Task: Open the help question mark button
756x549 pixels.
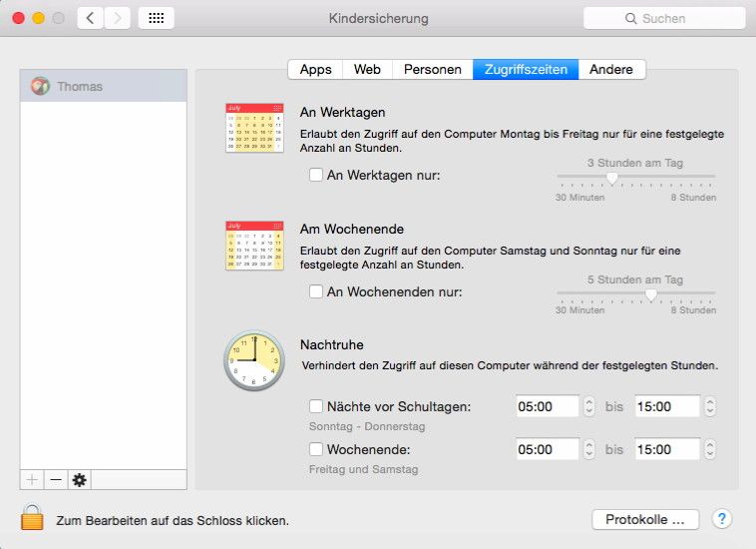Action: pos(722,519)
